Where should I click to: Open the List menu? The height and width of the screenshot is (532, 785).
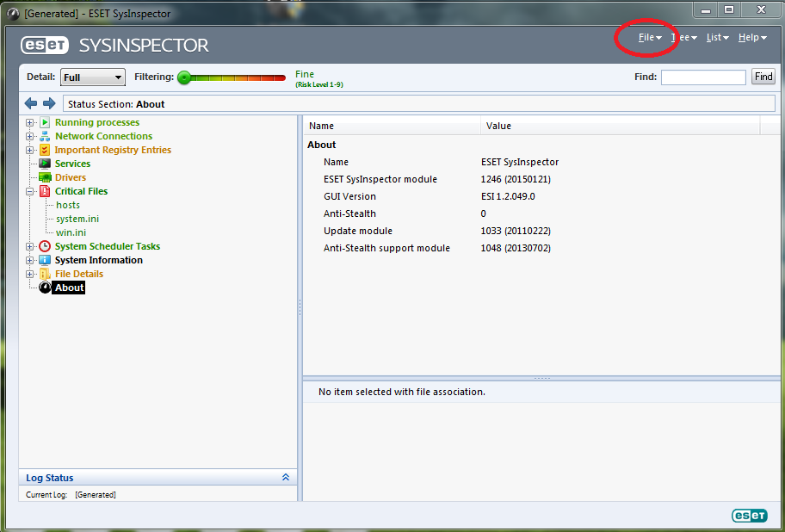[717, 38]
